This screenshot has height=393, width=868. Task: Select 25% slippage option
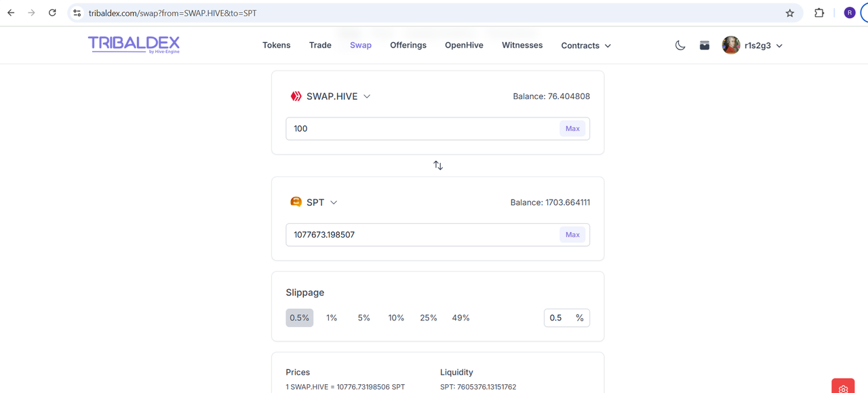(429, 318)
